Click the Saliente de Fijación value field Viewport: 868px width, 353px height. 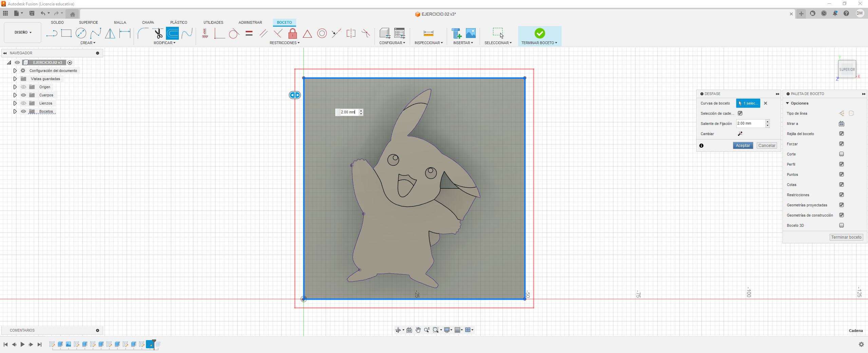tap(750, 124)
